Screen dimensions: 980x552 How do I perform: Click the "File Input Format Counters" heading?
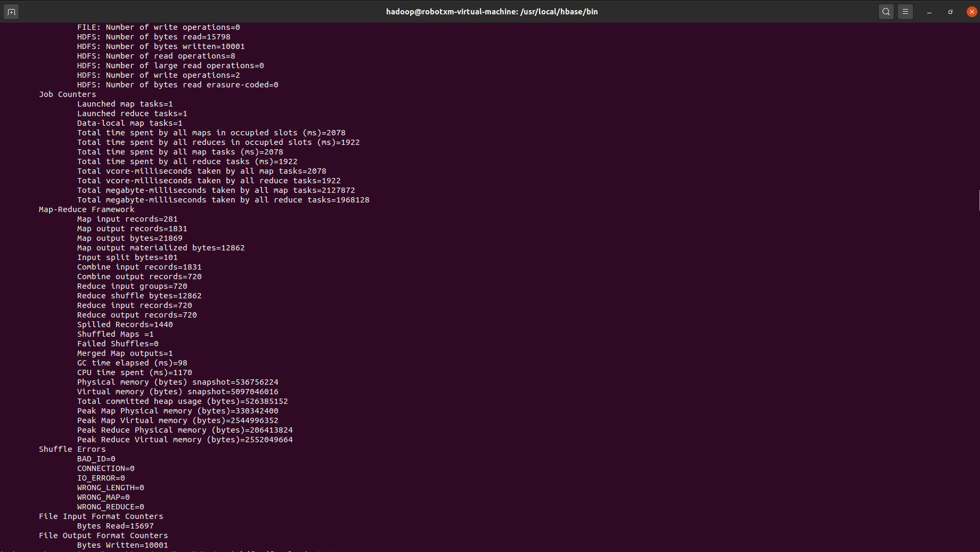point(101,516)
